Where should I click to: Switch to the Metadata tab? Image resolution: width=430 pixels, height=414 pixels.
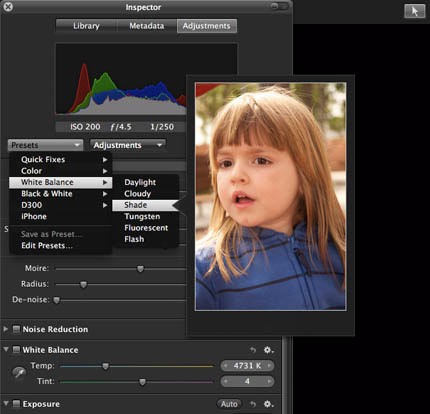click(x=147, y=26)
